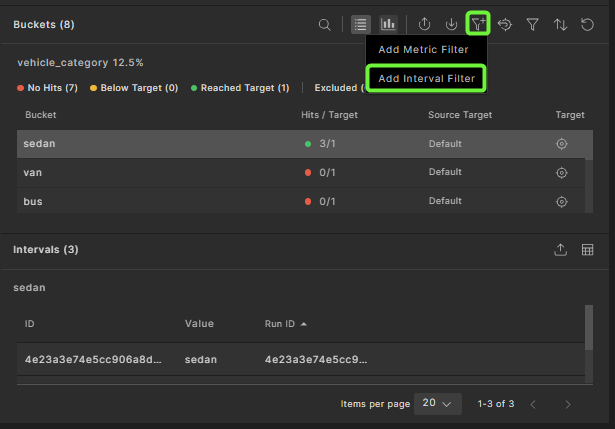Viewport: 615px width, 429px height.
Task: Click the reset circular arrow icon
Action: [587, 24]
